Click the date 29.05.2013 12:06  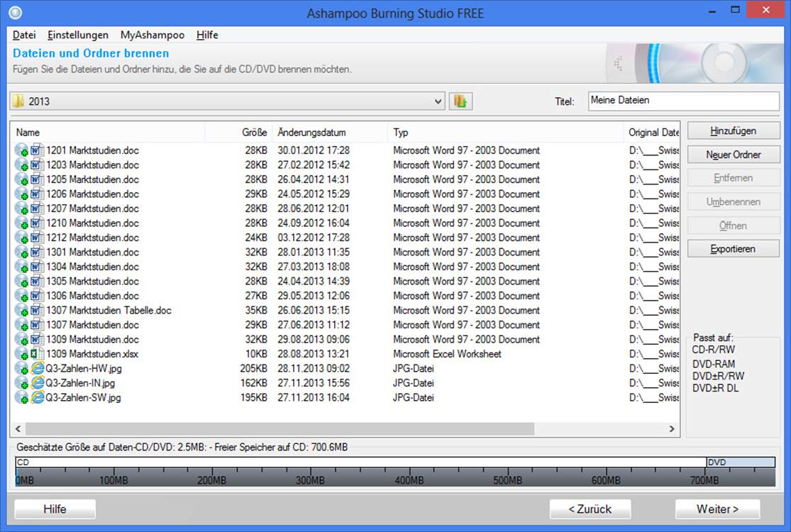click(x=314, y=296)
